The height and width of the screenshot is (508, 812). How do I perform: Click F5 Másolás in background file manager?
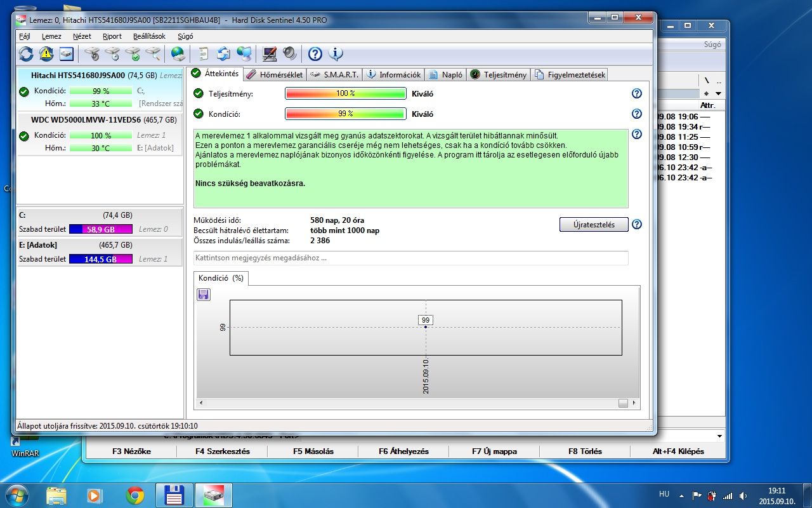(x=313, y=451)
